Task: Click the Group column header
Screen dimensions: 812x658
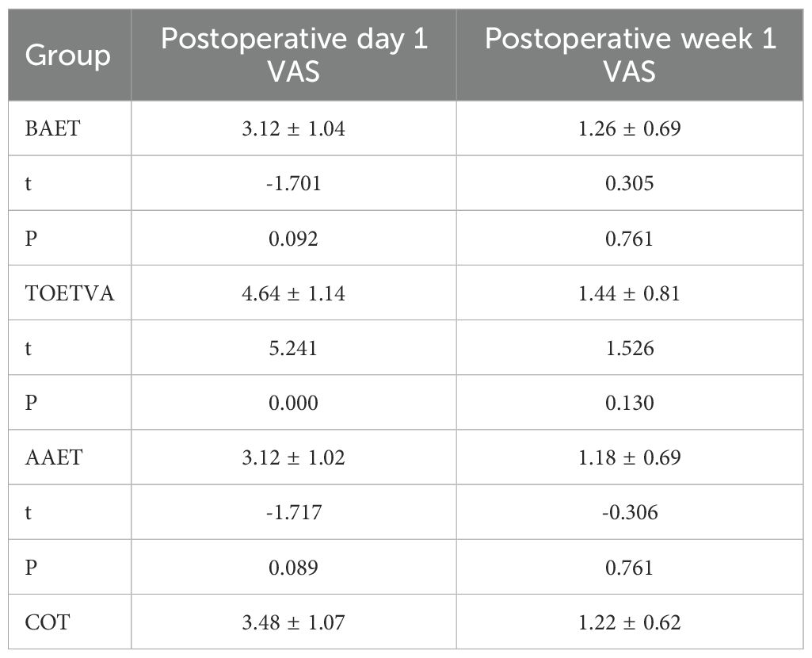Action: coord(68,55)
